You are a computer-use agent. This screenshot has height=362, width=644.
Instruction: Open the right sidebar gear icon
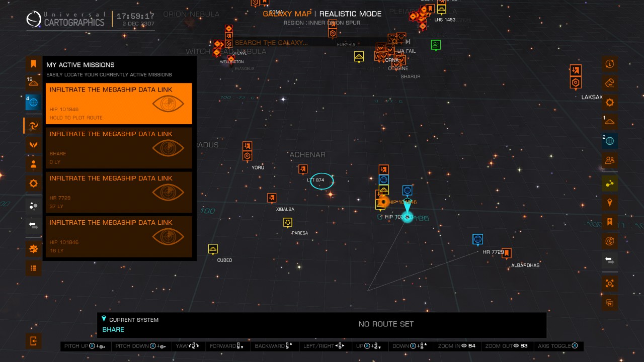pyautogui.click(x=610, y=103)
